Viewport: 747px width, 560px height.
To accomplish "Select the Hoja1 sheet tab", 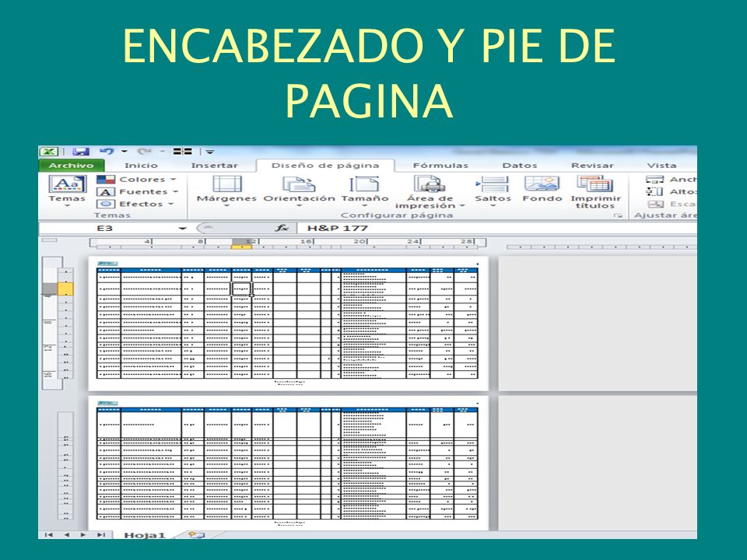I will 145,535.
